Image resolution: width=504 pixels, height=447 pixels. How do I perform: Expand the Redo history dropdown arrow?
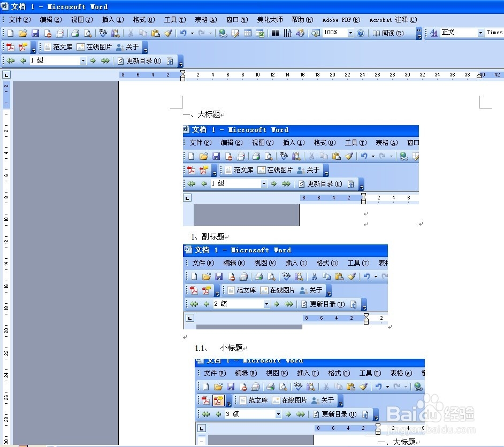tap(211, 33)
